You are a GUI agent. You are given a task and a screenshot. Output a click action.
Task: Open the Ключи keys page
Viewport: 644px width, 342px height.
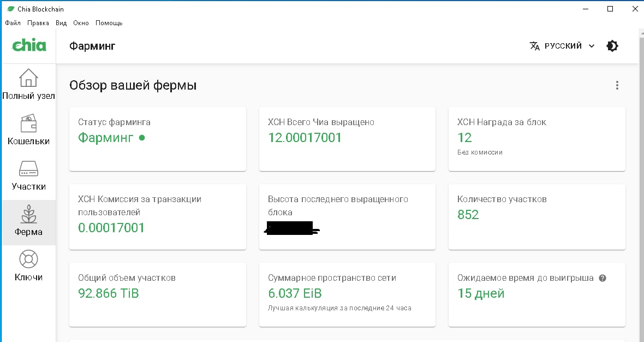tap(28, 267)
